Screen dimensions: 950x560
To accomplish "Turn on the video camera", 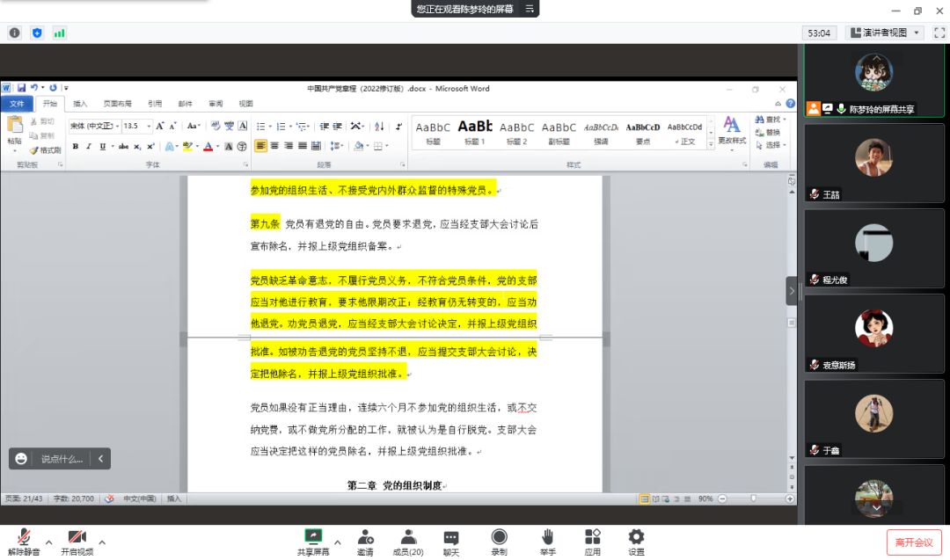I will point(77,537).
